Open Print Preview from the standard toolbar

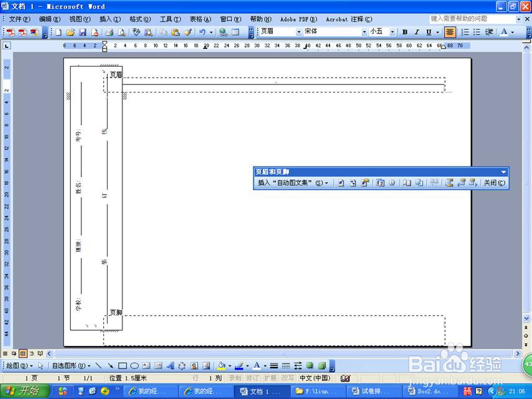[121, 32]
